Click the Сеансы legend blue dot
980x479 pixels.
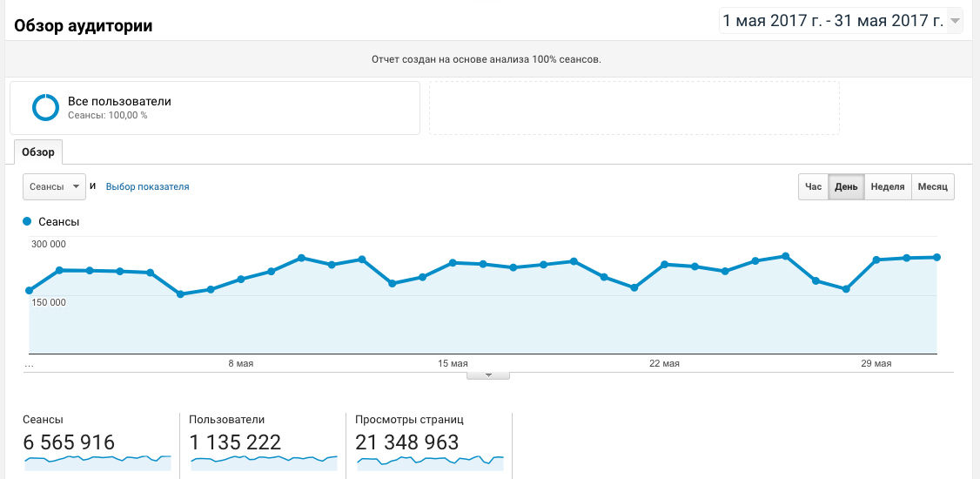point(27,221)
